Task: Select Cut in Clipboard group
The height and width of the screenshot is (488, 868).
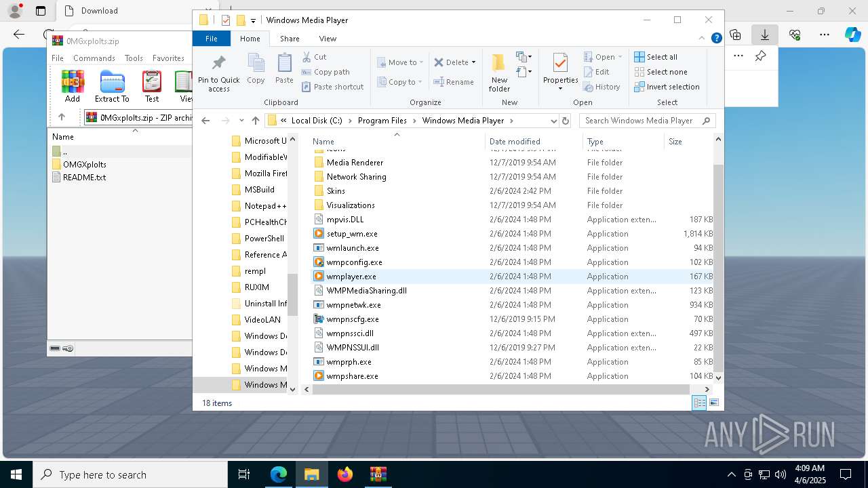Action: click(x=314, y=57)
